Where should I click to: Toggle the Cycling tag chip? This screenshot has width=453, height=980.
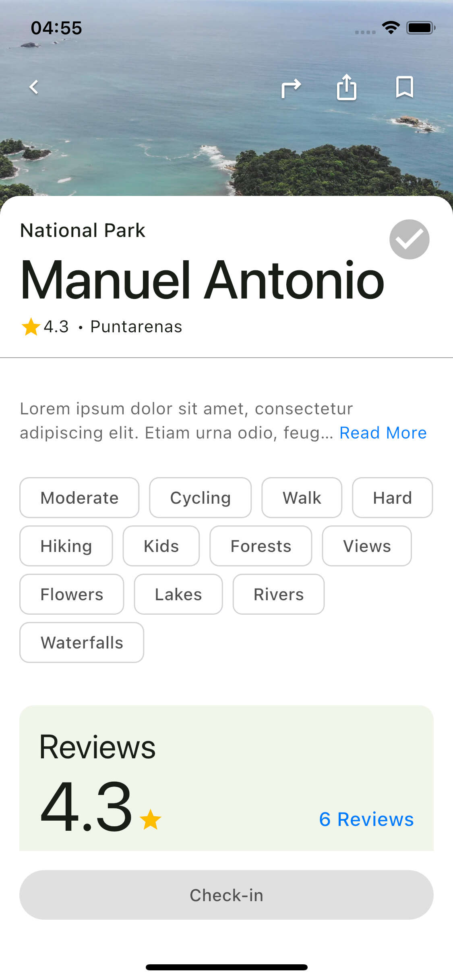(x=200, y=498)
